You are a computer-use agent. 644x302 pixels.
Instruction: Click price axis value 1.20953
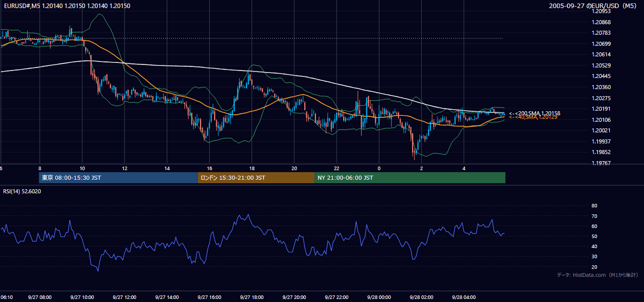(602, 11)
